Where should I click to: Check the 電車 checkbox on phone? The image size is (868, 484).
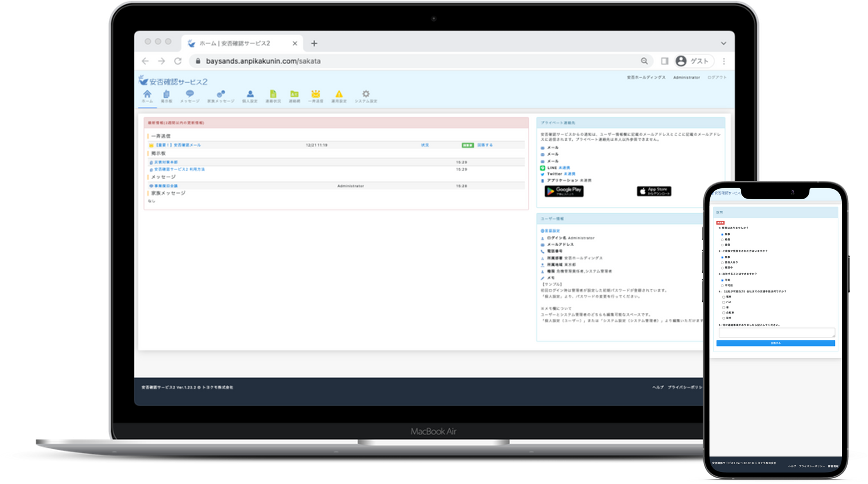coord(724,297)
